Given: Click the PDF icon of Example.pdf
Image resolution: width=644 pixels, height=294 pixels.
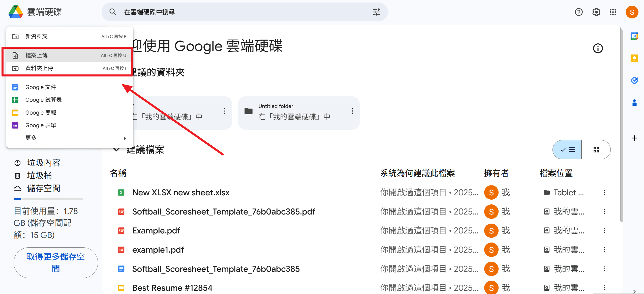Looking at the screenshot, I should 121,231.
